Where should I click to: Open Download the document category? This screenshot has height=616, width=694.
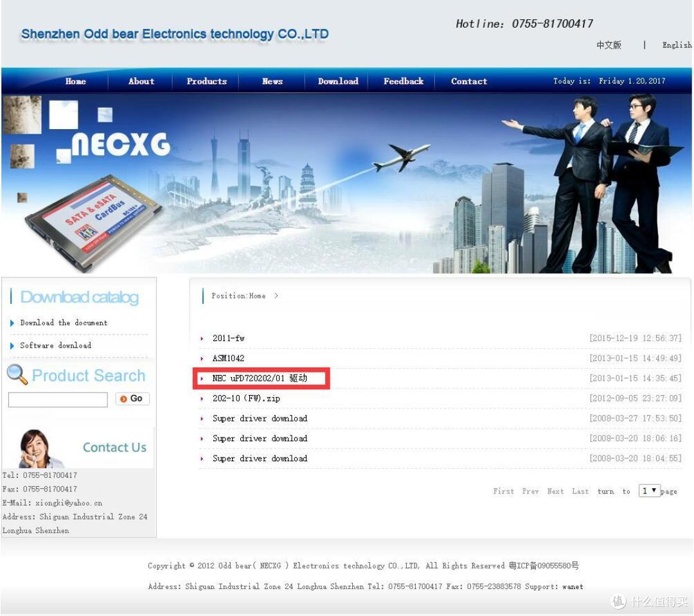(x=64, y=323)
